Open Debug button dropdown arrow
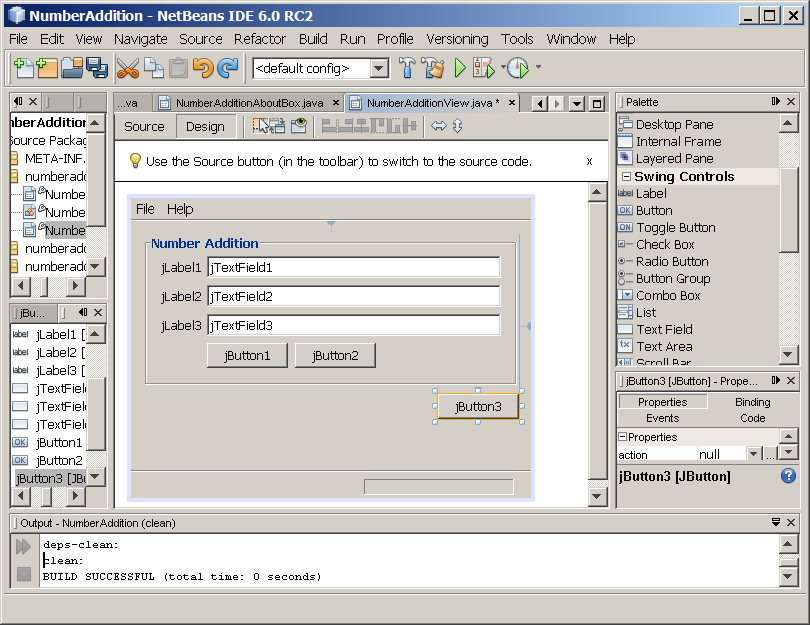 503,67
